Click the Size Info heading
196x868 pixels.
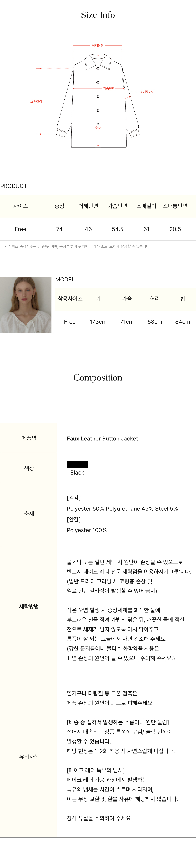tap(98, 15)
